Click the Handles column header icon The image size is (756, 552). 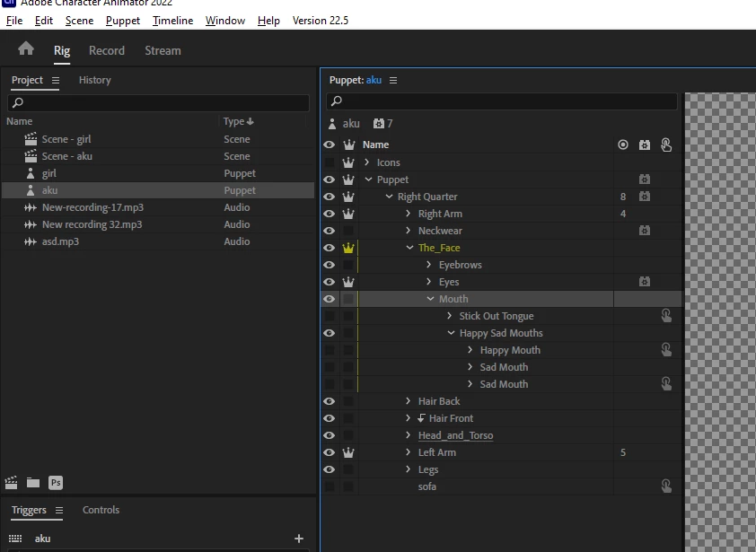[623, 145]
